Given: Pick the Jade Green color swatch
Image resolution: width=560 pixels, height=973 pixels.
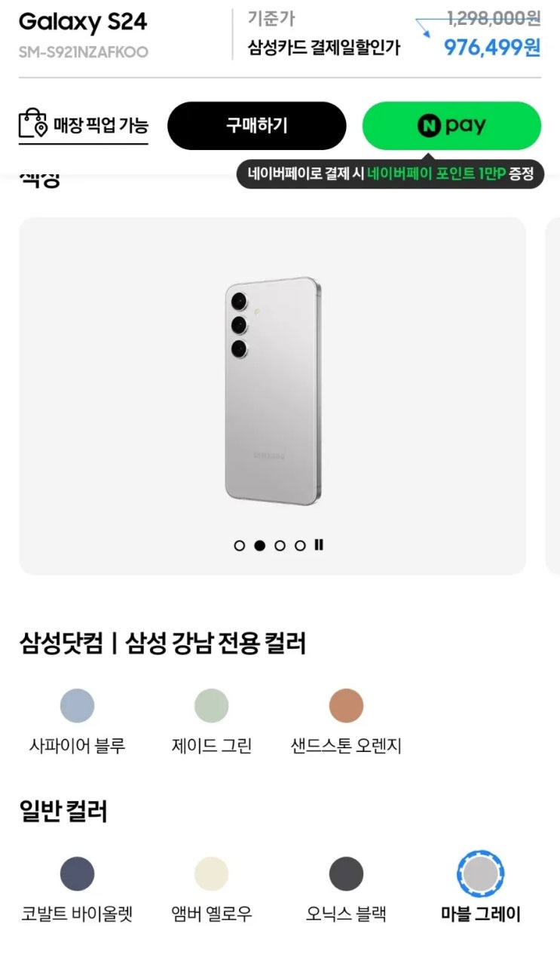Looking at the screenshot, I should click(x=211, y=706).
